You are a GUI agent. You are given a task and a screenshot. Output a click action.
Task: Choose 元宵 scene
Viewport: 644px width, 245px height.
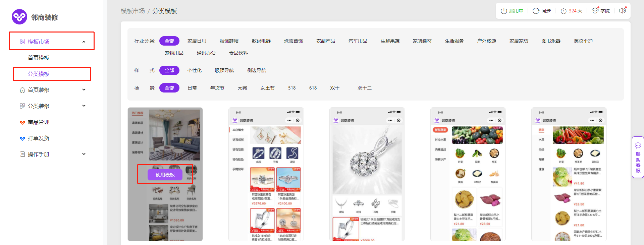pos(243,88)
